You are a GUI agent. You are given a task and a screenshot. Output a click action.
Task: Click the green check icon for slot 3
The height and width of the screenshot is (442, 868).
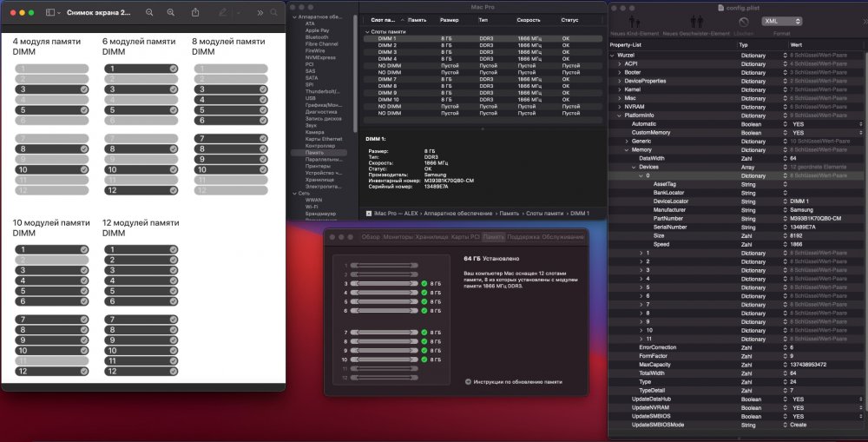point(424,284)
